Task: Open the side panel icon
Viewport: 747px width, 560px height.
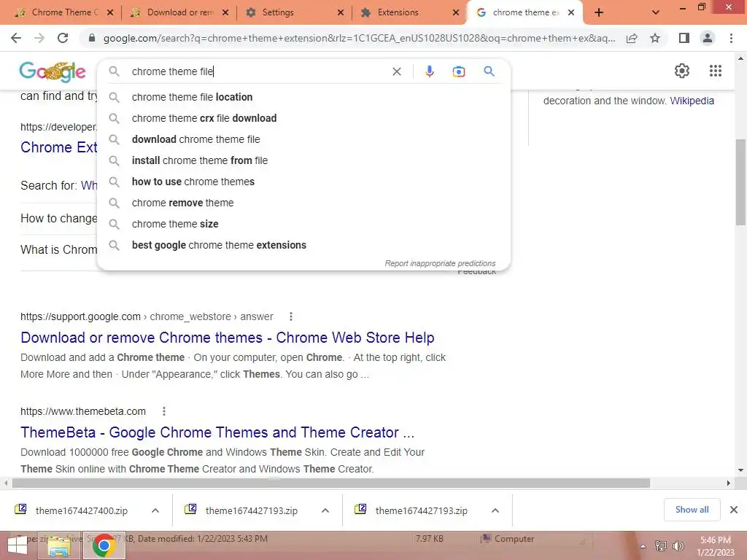Action: (x=684, y=38)
